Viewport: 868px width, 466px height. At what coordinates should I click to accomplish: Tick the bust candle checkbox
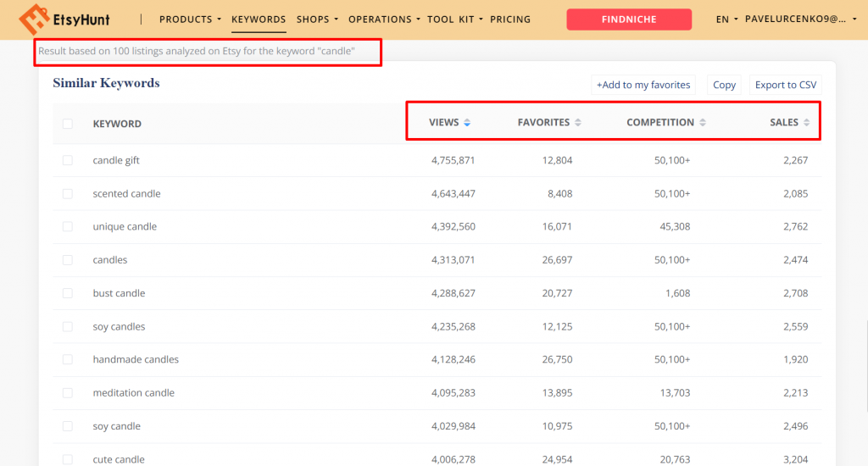pyautogui.click(x=68, y=293)
